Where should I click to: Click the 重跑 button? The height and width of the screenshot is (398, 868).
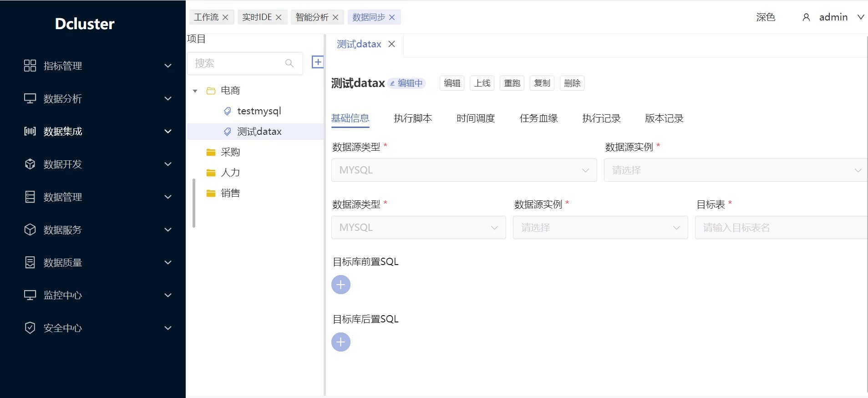(x=512, y=83)
